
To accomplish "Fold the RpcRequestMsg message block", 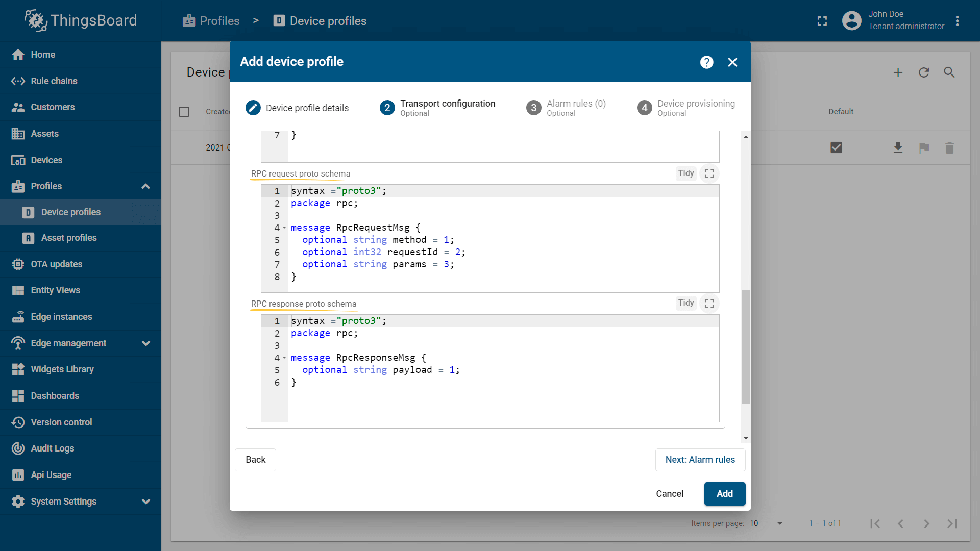I will pyautogui.click(x=284, y=228).
